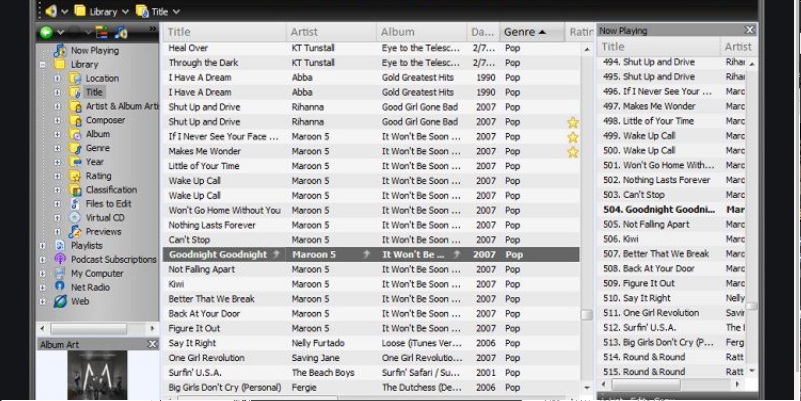Click the Album Art cover thumbnail
This screenshot has height=401, width=801.
point(97,376)
